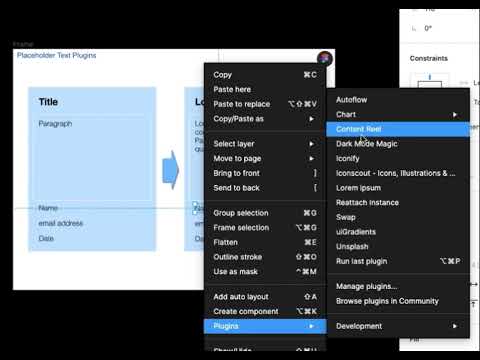480x360 pixels.
Task: Choose Use as mask
Action: pos(265,271)
